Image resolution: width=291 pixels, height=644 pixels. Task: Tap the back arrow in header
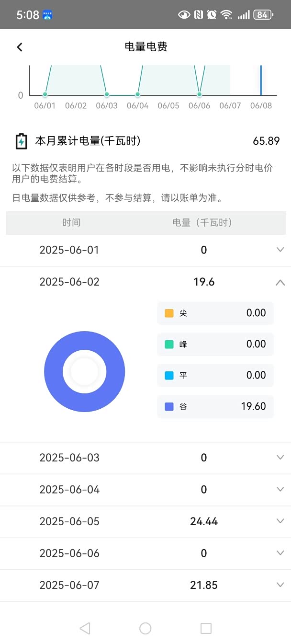pyautogui.click(x=20, y=47)
